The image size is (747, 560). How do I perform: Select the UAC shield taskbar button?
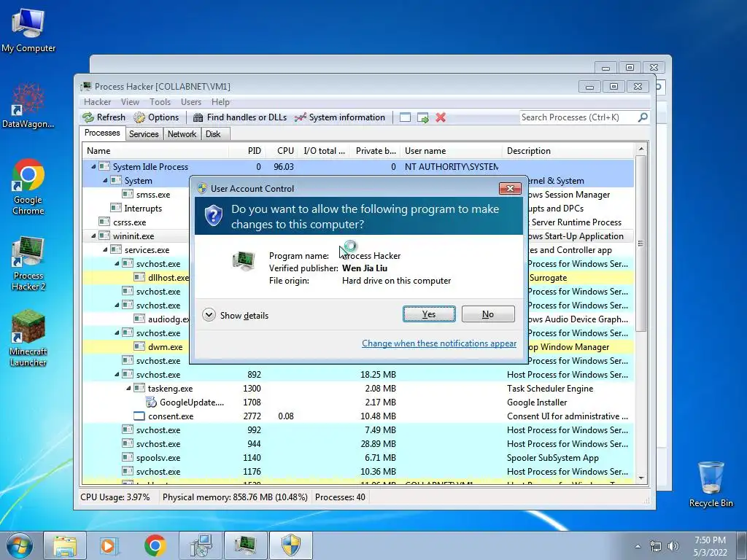[291, 545]
